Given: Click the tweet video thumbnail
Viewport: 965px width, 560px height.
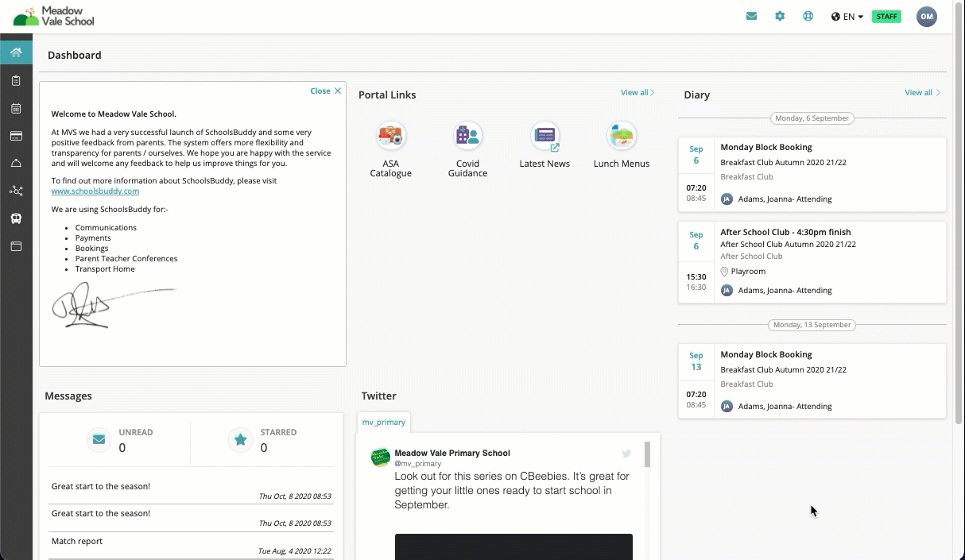Looking at the screenshot, I should pyautogui.click(x=514, y=546).
